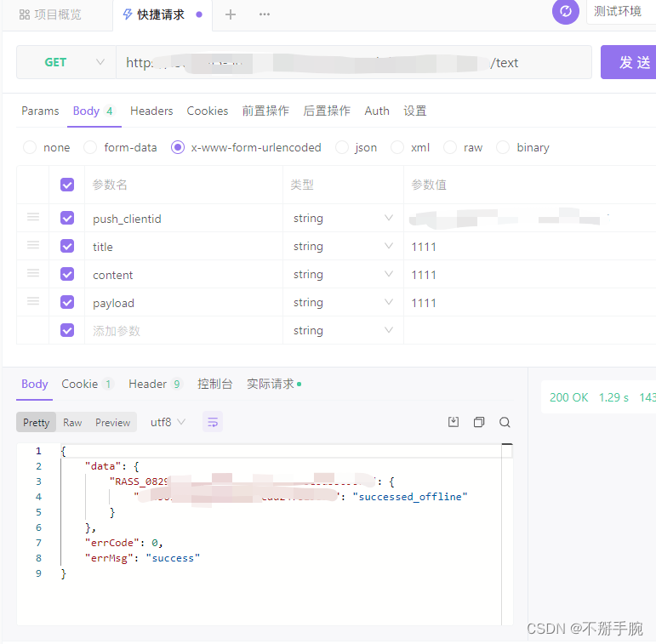Image resolution: width=656 pixels, height=644 pixels.
Task: Click the request URL input field
Action: 353,62
